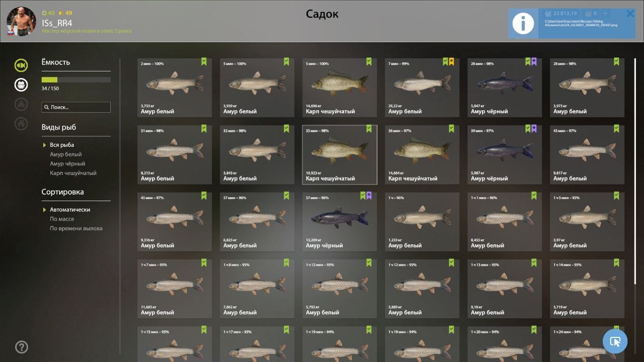Open the player avatar ISs_RR4

click(x=21, y=22)
